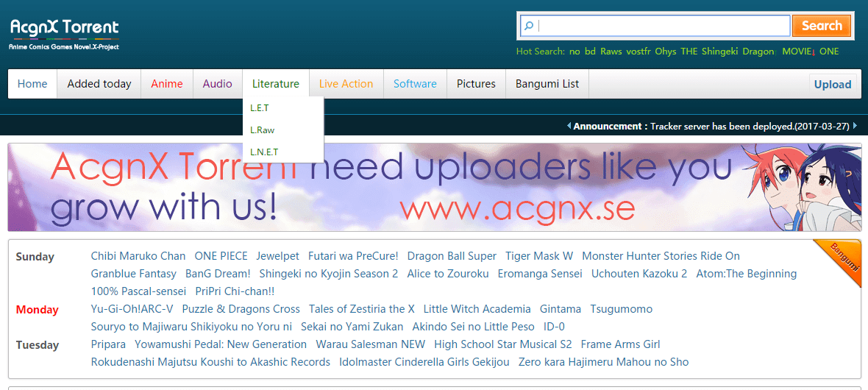The image size is (868, 390).
Task: Click hot search term 'Shingeki'
Action: [720, 52]
